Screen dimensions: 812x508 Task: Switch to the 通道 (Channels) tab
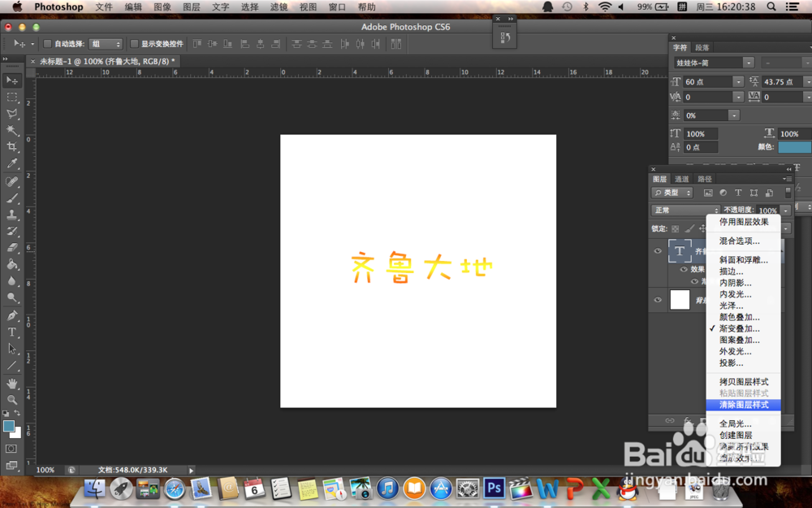(682, 179)
